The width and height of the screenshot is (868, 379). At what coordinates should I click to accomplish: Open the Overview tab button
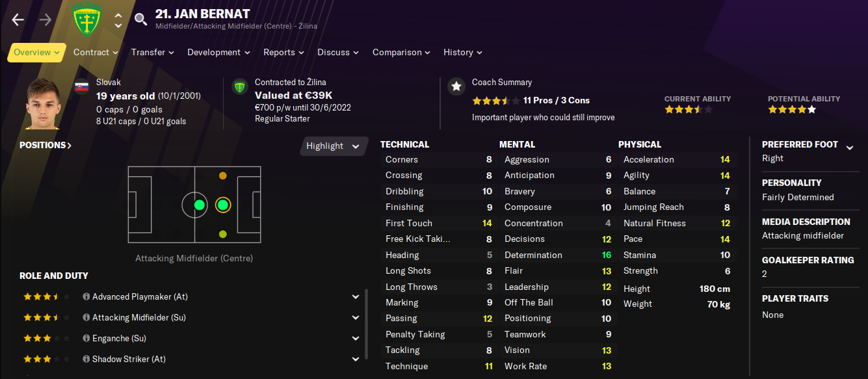tap(36, 53)
